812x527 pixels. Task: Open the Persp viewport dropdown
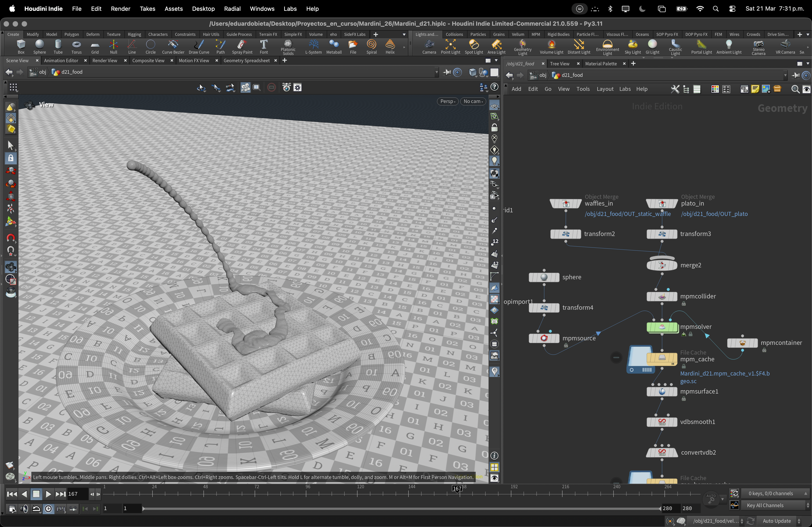click(447, 101)
